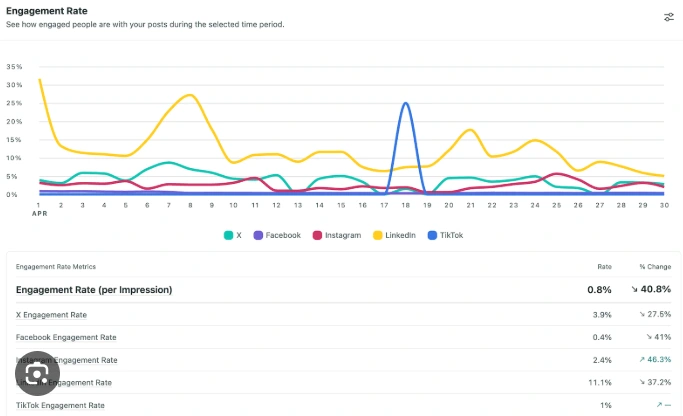Click day 30 on the x-axis
This screenshot has height=416, width=683.
[x=662, y=205]
